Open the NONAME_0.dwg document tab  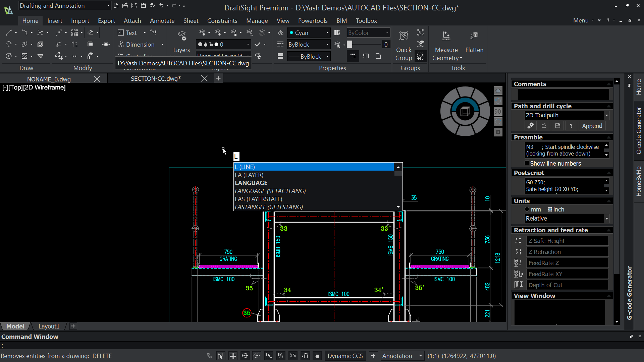(x=49, y=79)
